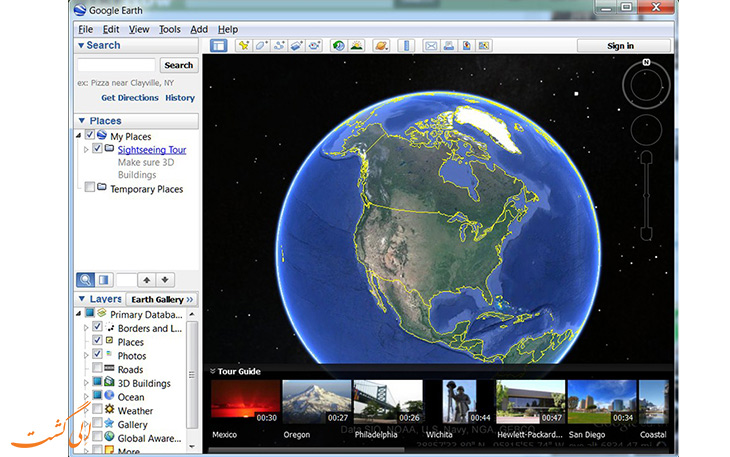
Task: Toggle the sidebar panel toolbar button
Action: [218, 46]
